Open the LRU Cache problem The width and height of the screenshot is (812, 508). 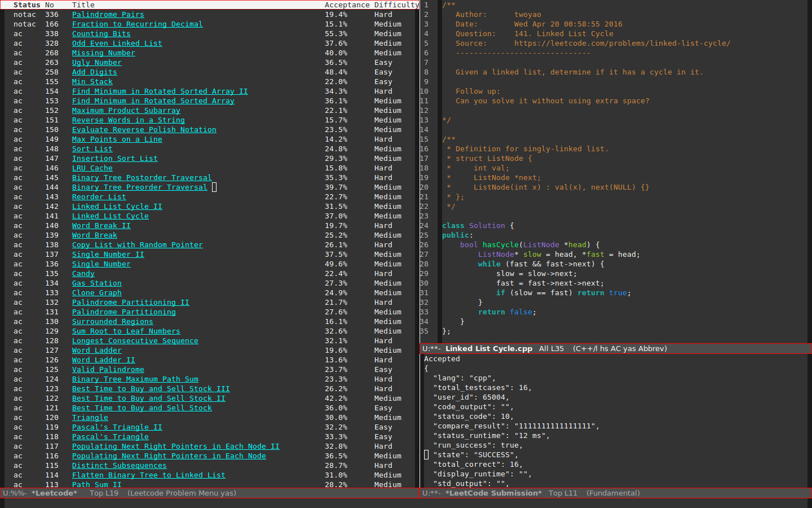92,168
